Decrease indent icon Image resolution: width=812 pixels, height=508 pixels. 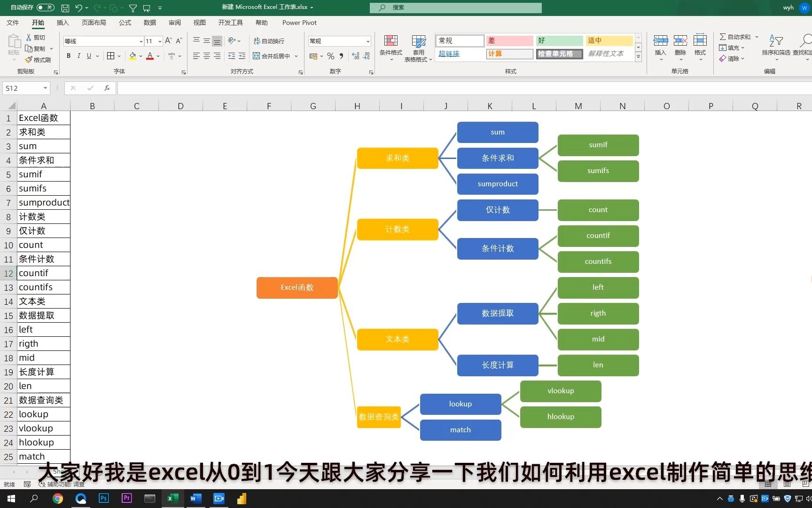pos(232,56)
